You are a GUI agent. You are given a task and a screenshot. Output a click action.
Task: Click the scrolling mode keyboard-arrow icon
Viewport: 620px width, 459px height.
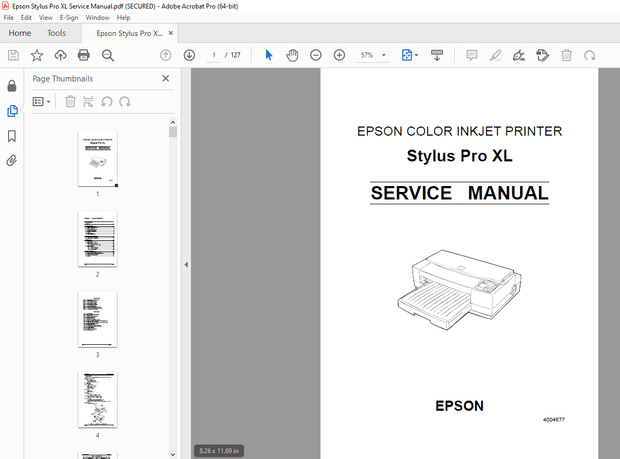tap(437, 55)
